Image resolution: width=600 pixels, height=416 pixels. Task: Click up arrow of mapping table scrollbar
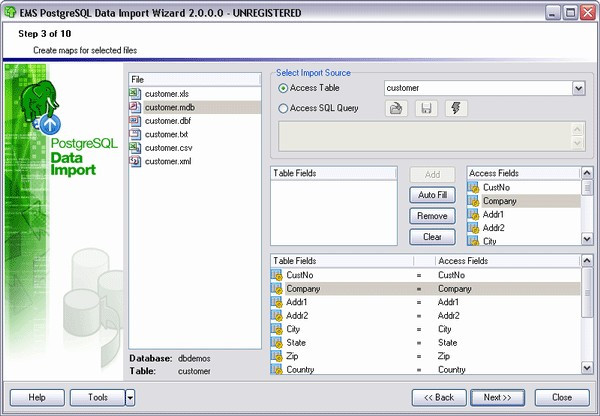point(587,261)
